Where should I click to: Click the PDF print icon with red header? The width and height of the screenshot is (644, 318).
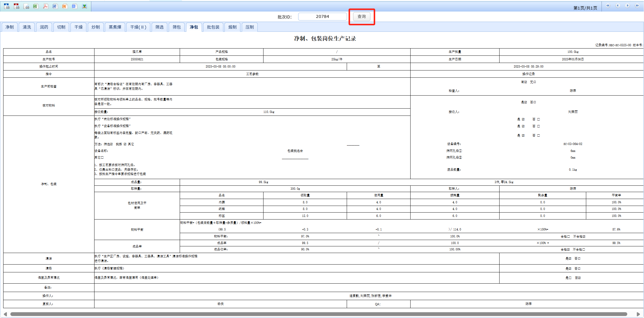tap(16, 6)
